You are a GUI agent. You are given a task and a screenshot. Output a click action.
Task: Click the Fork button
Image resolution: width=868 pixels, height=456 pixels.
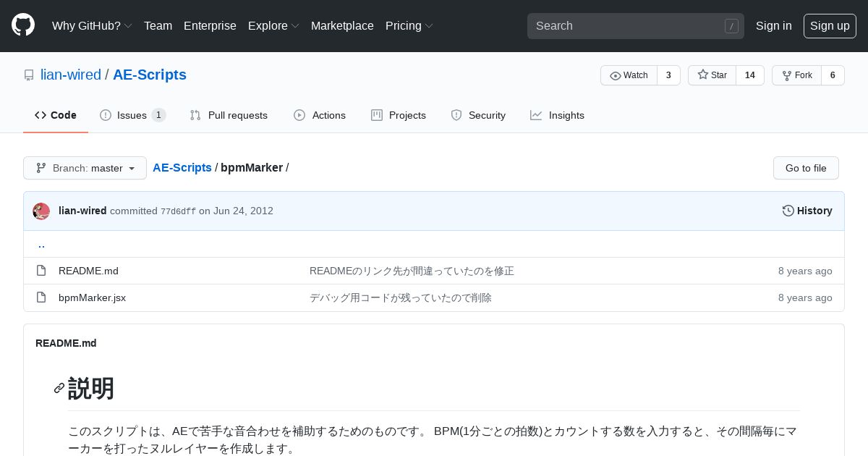pos(796,75)
